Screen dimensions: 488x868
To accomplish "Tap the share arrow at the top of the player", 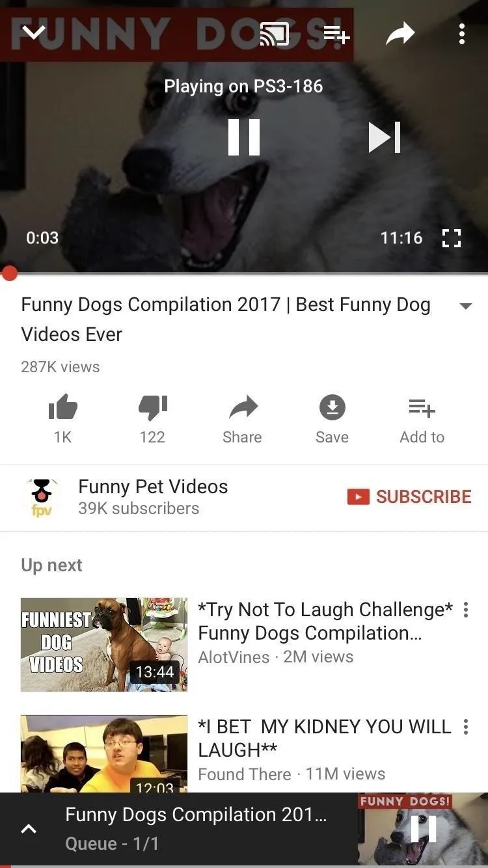I will (400, 34).
